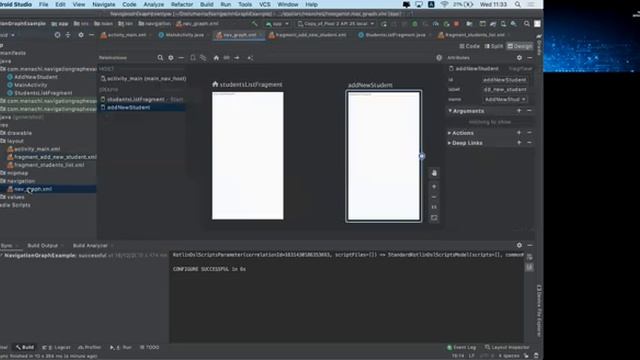Image resolution: width=640 pixels, height=360 pixels.
Task: Select addNewStudent destination preview
Action: (384, 156)
